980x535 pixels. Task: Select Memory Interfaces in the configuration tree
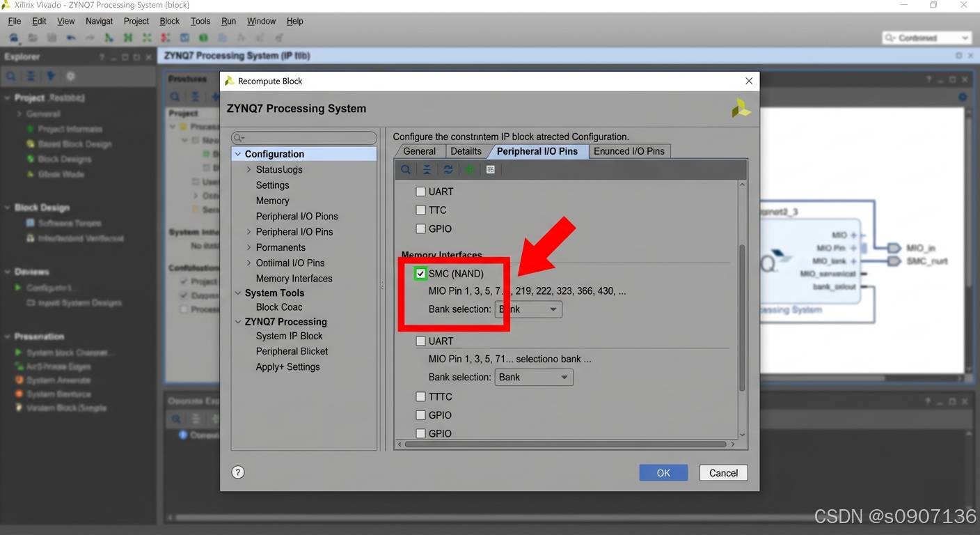pos(294,279)
